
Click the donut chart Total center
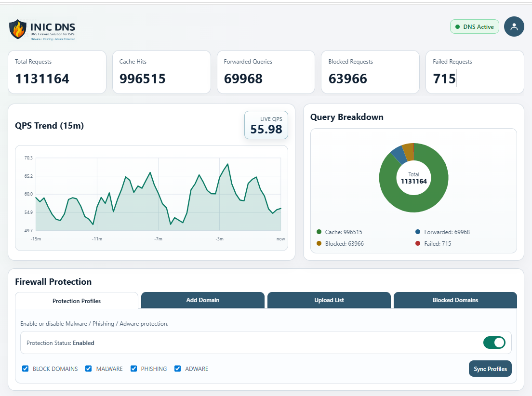pyautogui.click(x=413, y=178)
